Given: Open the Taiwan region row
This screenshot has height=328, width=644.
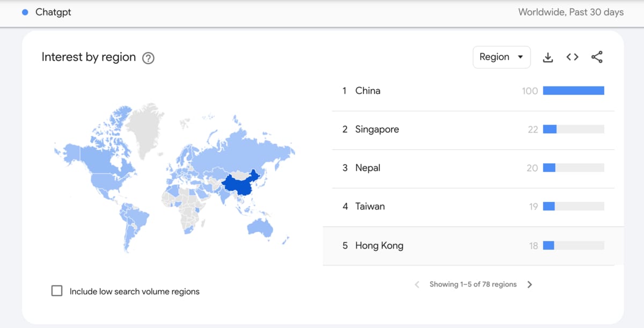Looking at the screenshot, I should (370, 206).
